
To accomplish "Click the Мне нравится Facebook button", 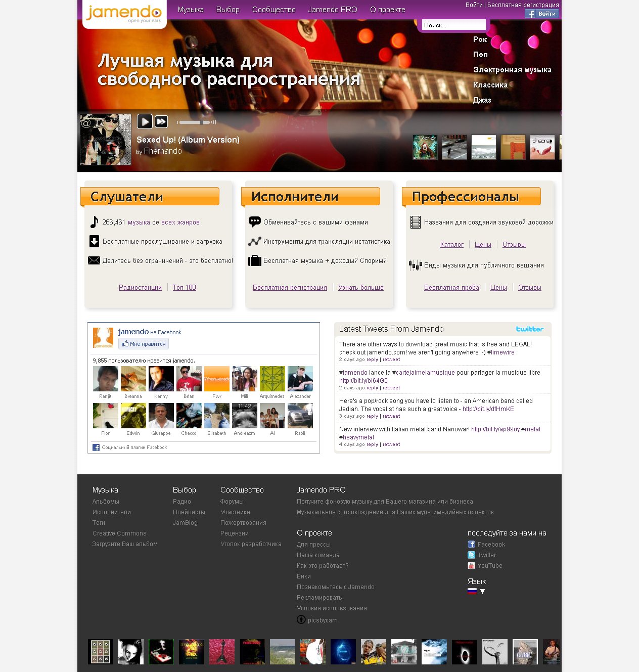I will pyautogui.click(x=144, y=344).
